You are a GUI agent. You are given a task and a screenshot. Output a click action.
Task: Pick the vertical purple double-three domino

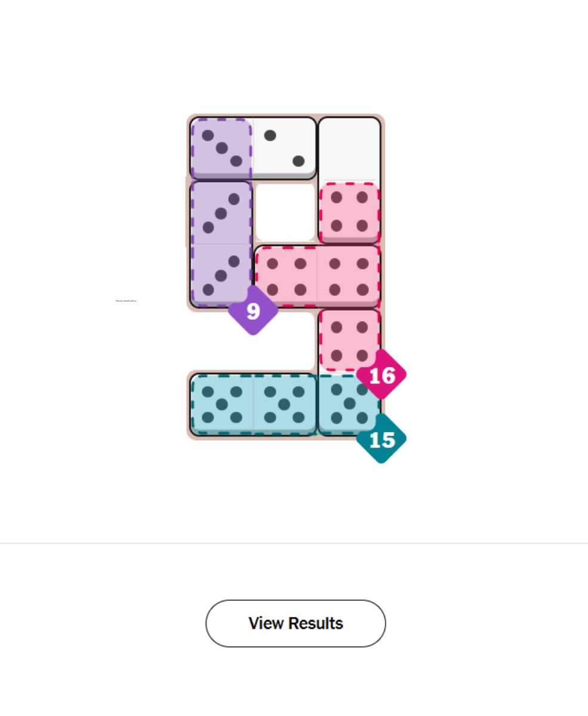coord(221,244)
